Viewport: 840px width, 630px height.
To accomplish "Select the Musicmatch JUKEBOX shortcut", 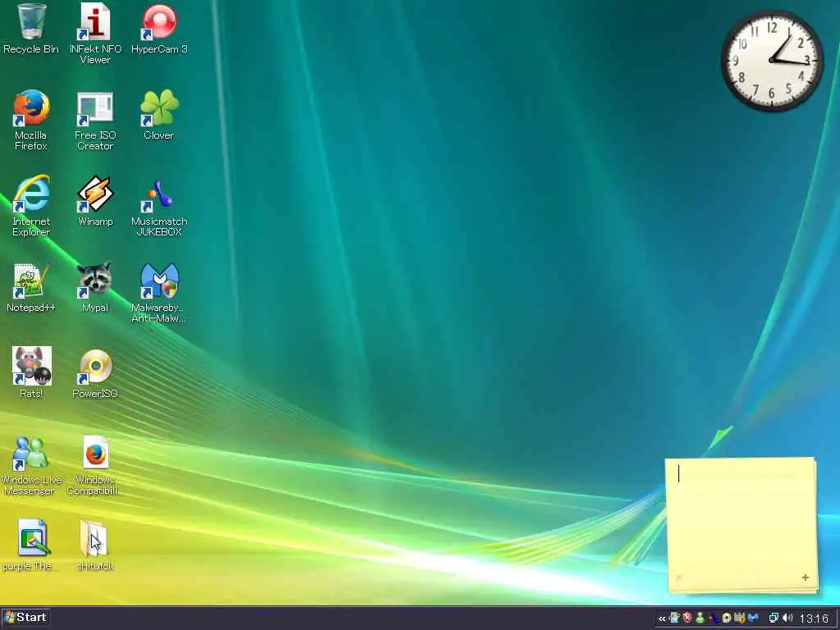I will [159, 206].
